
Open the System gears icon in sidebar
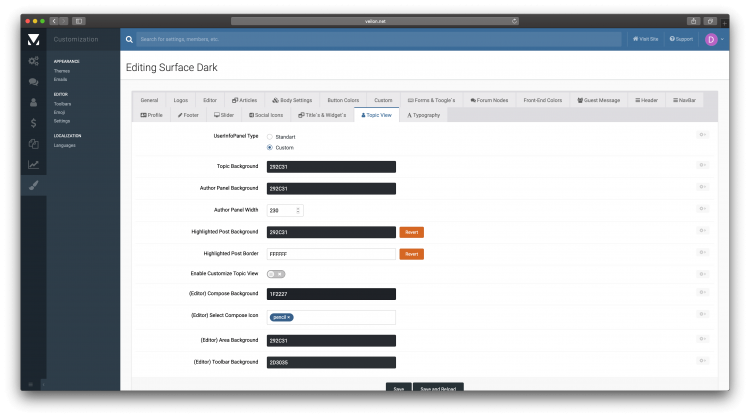(33, 61)
